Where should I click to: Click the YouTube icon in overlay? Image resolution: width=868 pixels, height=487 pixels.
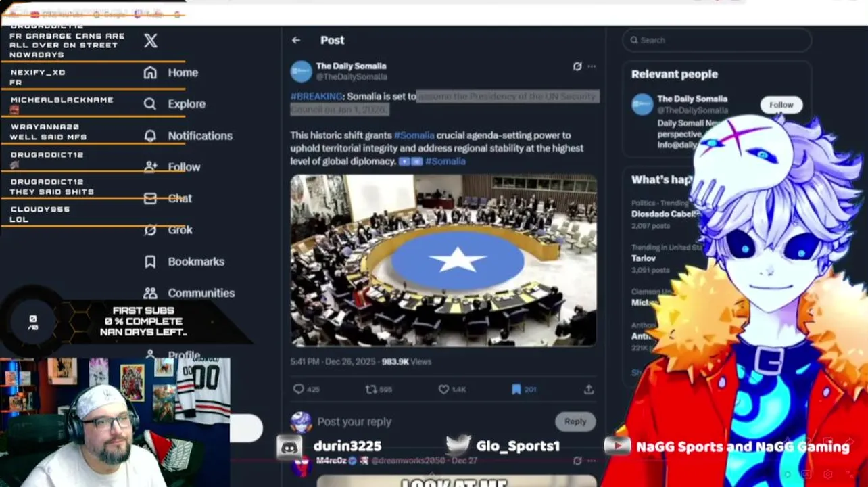(x=617, y=446)
